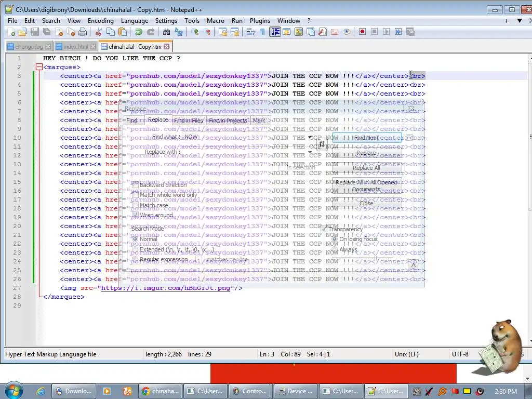Click the Redo toolbar icon

(150, 32)
